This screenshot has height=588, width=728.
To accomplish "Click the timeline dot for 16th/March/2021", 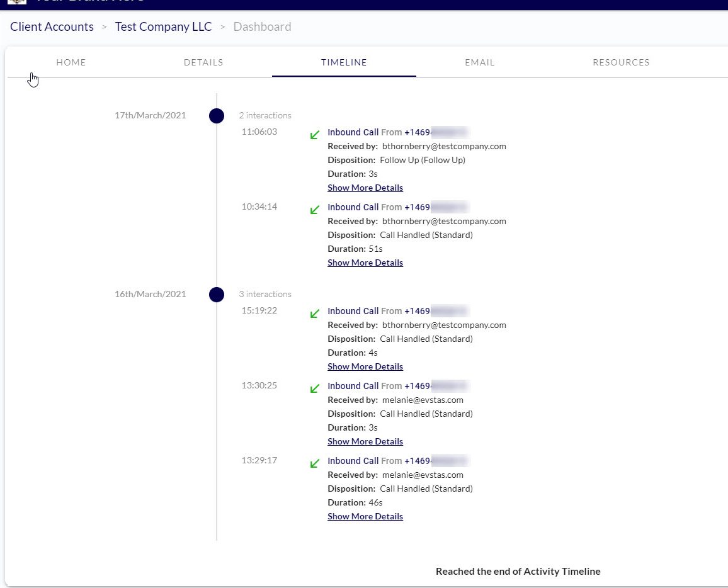I will click(x=217, y=295).
